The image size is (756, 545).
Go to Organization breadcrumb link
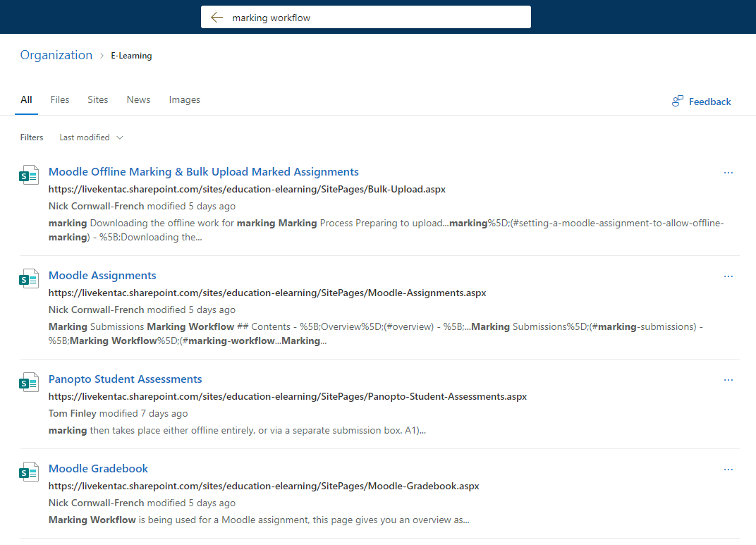pos(56,55)
